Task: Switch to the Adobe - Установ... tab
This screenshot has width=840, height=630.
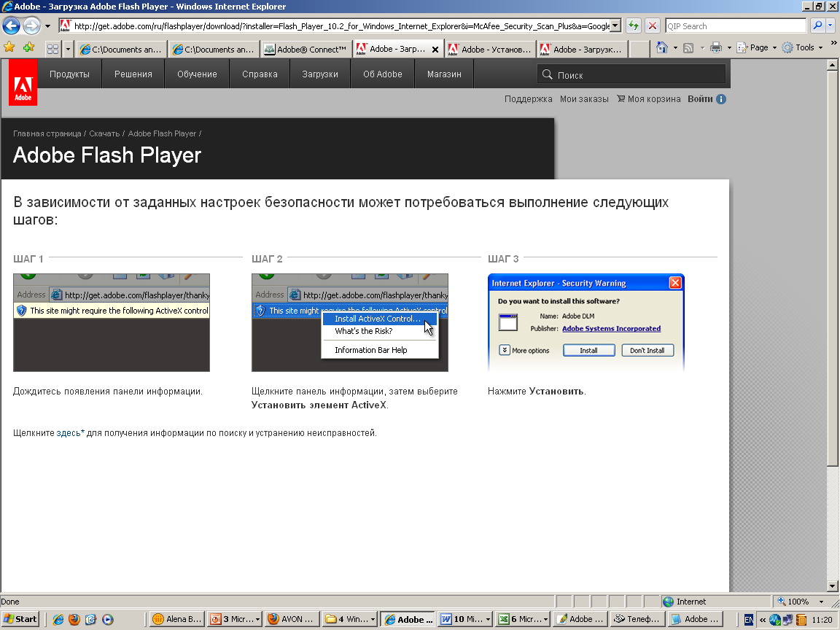Action: pos(490,49)
